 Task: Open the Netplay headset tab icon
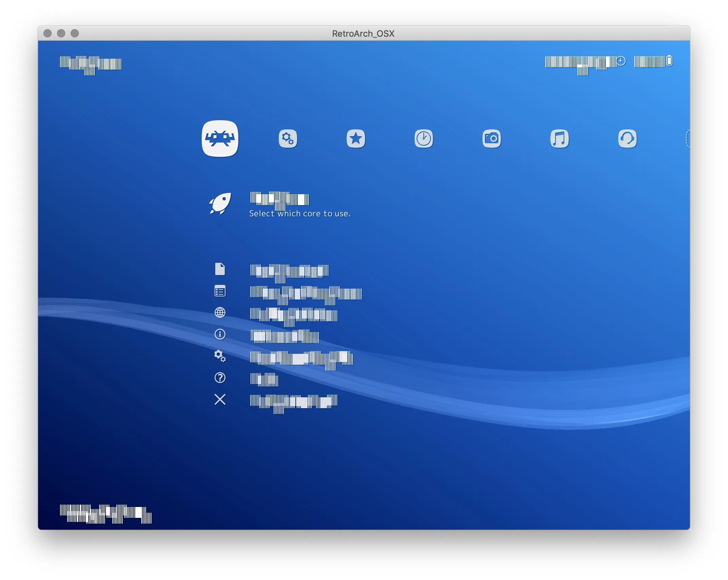pyautogui.click(x=627, y=139)
